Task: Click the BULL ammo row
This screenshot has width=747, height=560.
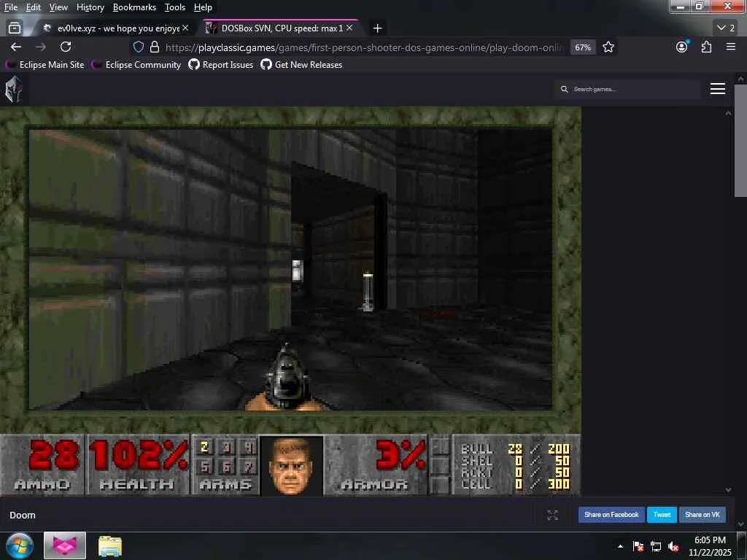Action: pyautogui.click(x=516, y=448)
